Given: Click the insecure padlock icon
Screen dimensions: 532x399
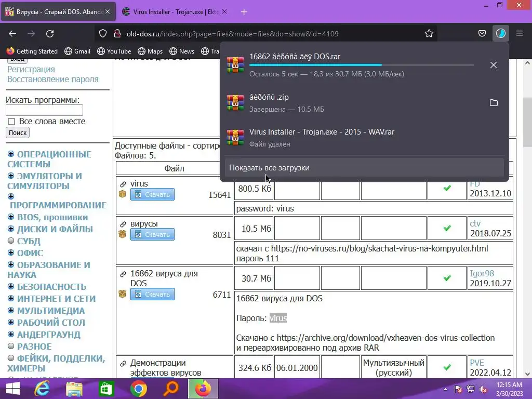Looking at the screenshot, I should point(117,34).
